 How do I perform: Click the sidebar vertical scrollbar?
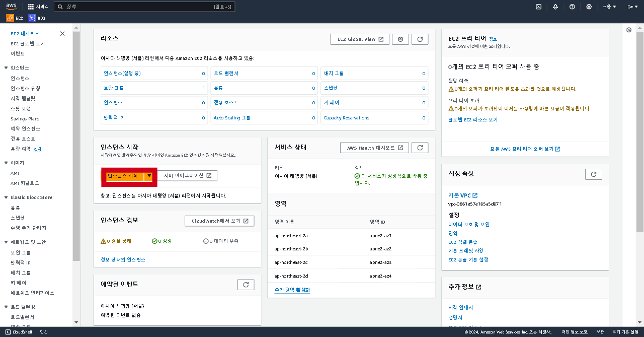tap(76, 146)
